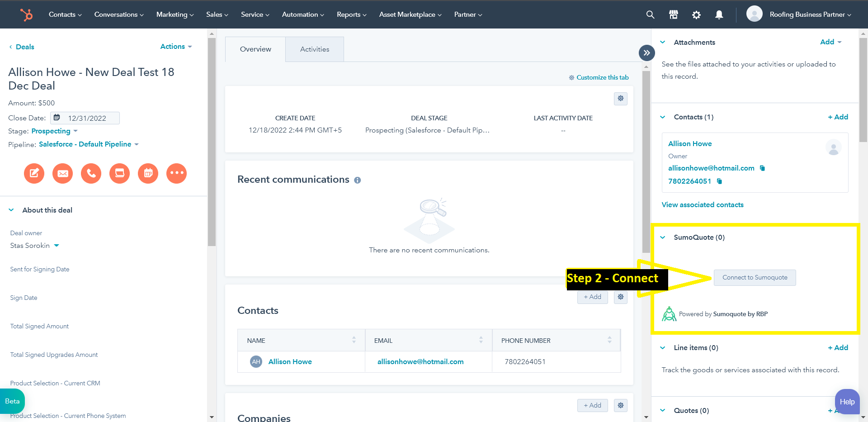Open gear settings for Contacts table
Screen dimensions: 868x422
point(620,297)
